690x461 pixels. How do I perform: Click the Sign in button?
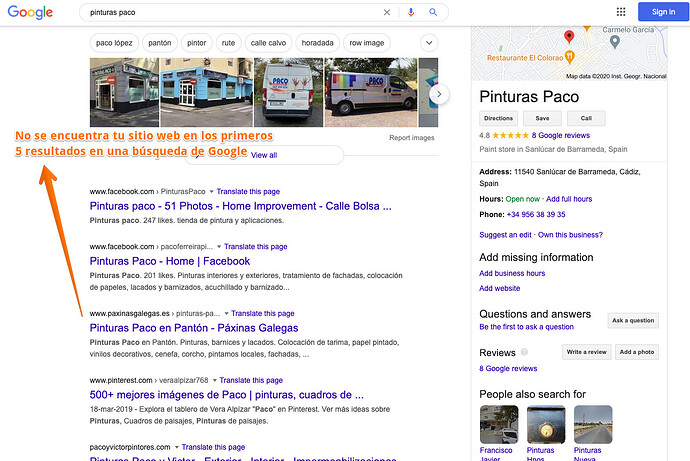[663, 12]
